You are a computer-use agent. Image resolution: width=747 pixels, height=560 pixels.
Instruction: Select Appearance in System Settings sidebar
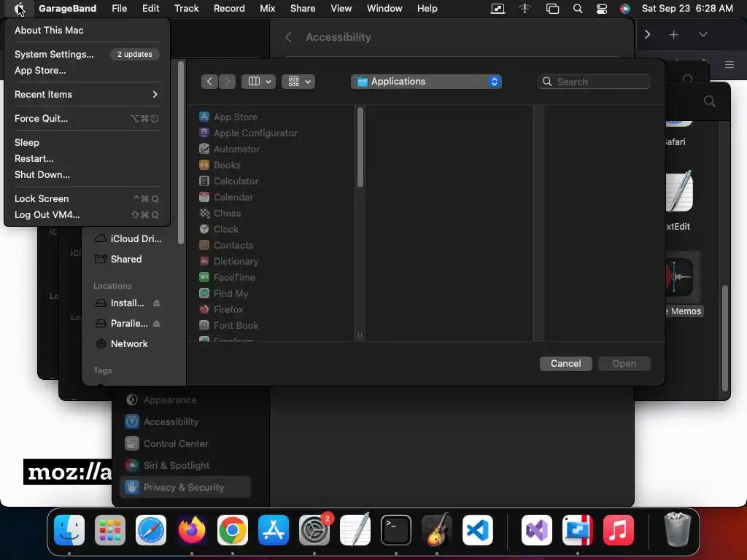coord(185,400)
